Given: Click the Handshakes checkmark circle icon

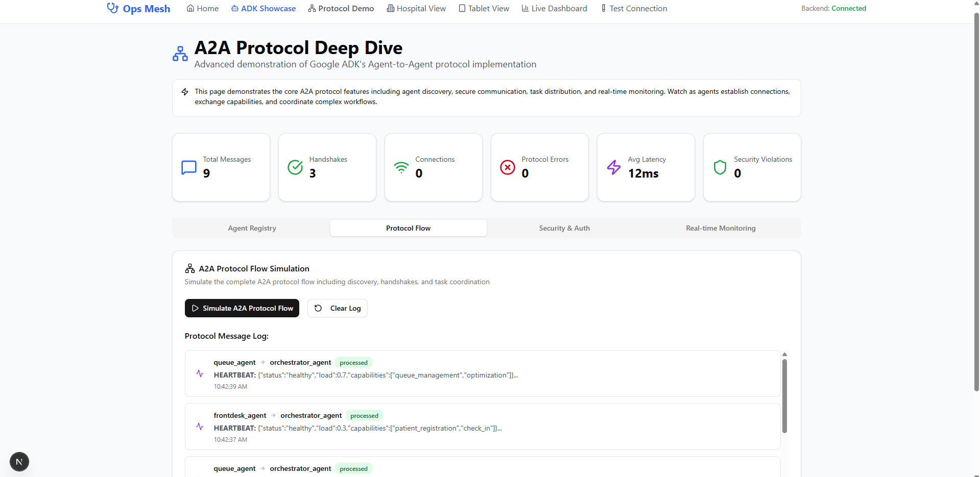Looking at the screenshot, I should point(295,167).
